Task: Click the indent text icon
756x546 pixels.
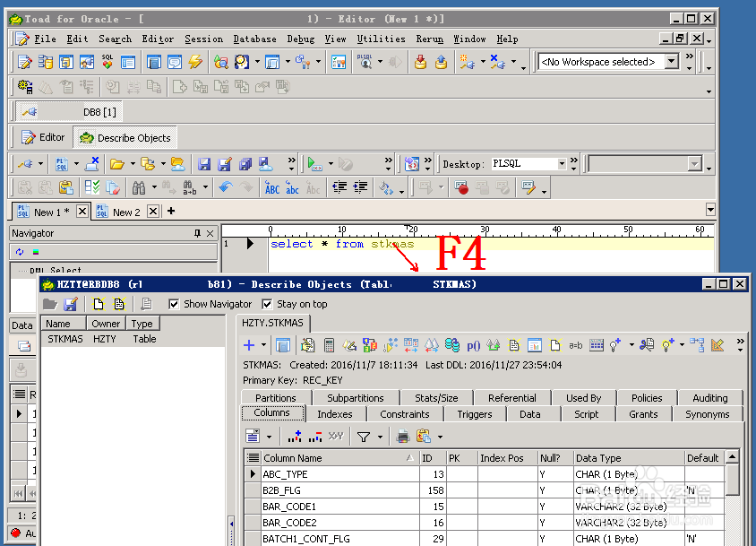Action: tap(360, 187)
